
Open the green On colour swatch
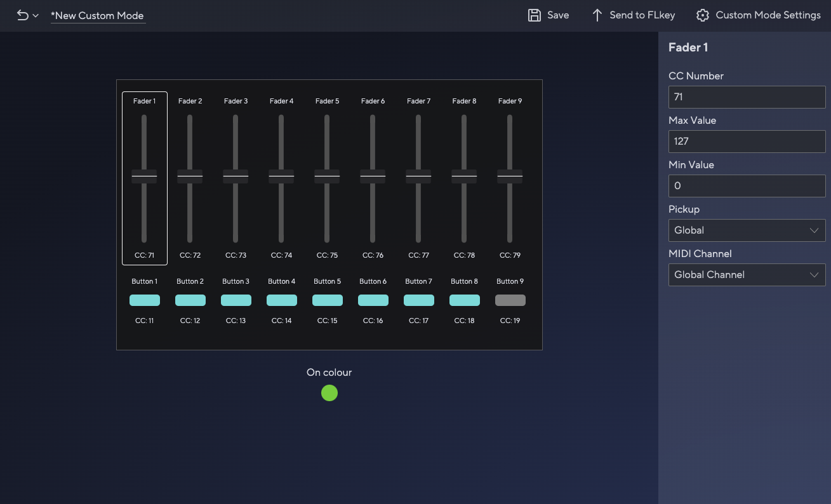tap(329, 393)
